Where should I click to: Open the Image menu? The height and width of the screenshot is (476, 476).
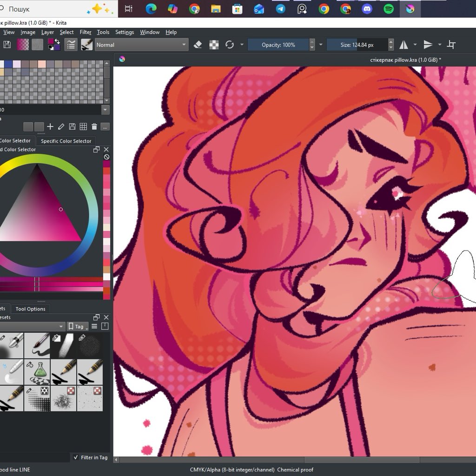point(28,32)
